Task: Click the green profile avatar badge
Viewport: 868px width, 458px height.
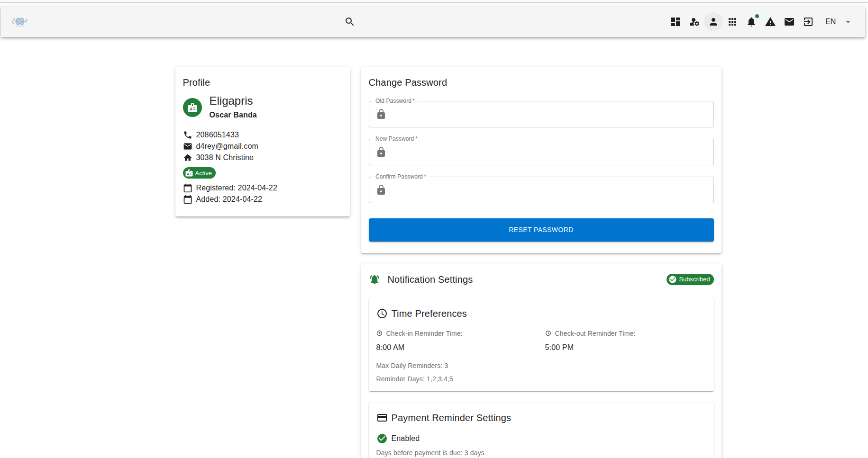Action: click(192, 108)
